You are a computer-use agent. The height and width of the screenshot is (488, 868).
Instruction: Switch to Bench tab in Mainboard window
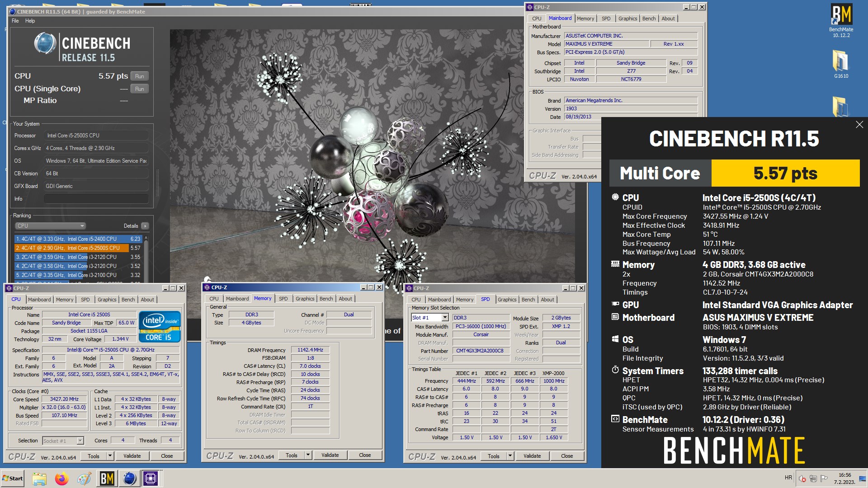coord(649,19)
